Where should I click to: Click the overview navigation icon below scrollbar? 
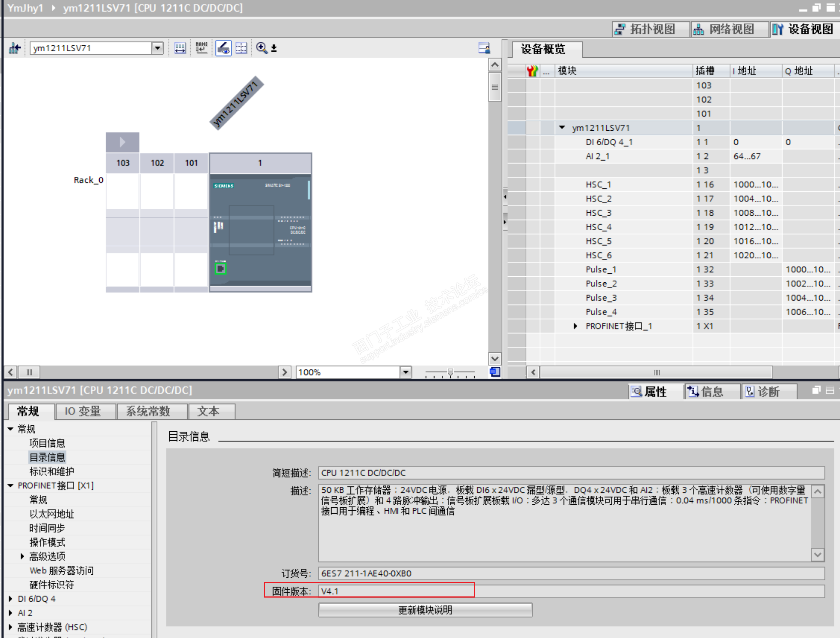(x=495, y=372)
